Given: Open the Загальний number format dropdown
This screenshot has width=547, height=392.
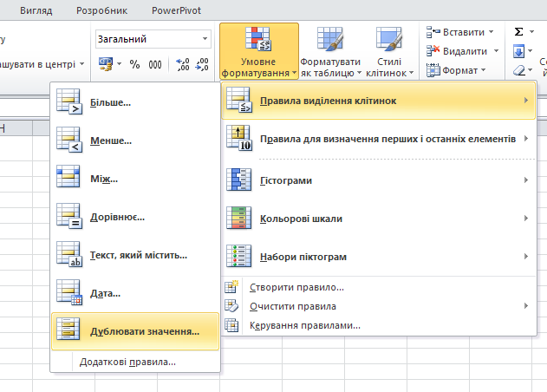Looking at the screenshot, I should point(205,39).
